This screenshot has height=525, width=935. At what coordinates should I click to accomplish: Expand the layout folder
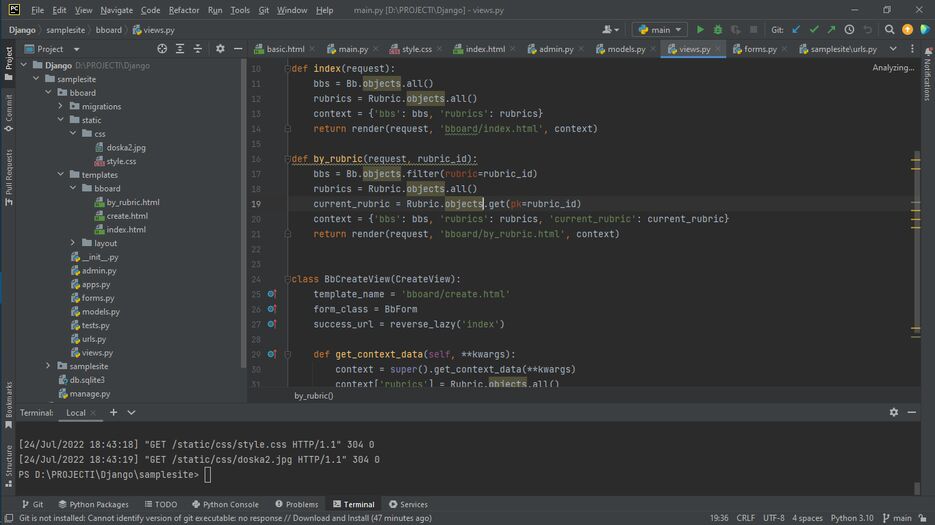pyautogui.click(x=73, y=243)
